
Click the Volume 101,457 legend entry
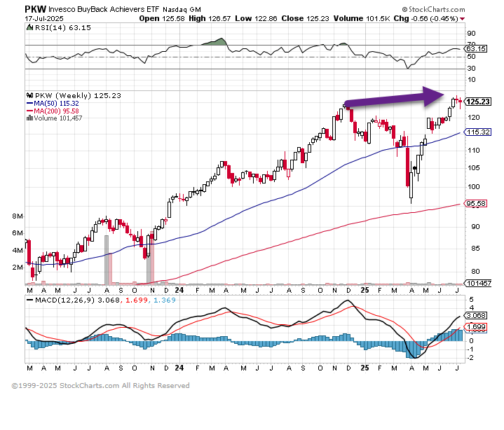(x=58, y=118)
